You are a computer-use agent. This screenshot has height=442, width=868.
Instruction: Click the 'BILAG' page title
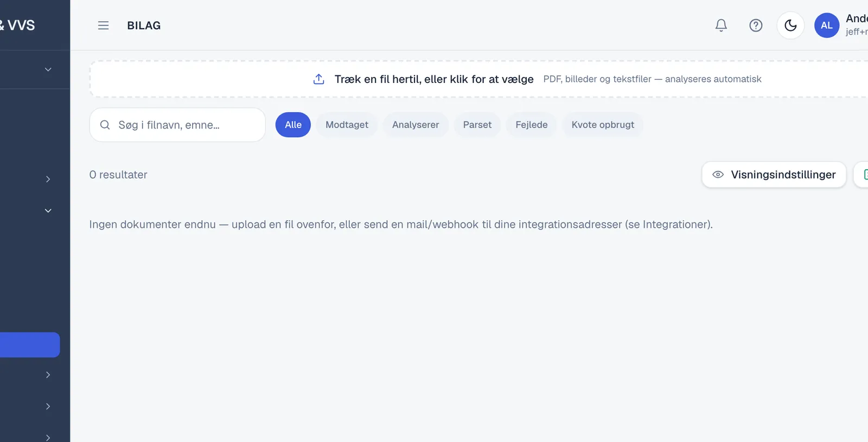144,25
